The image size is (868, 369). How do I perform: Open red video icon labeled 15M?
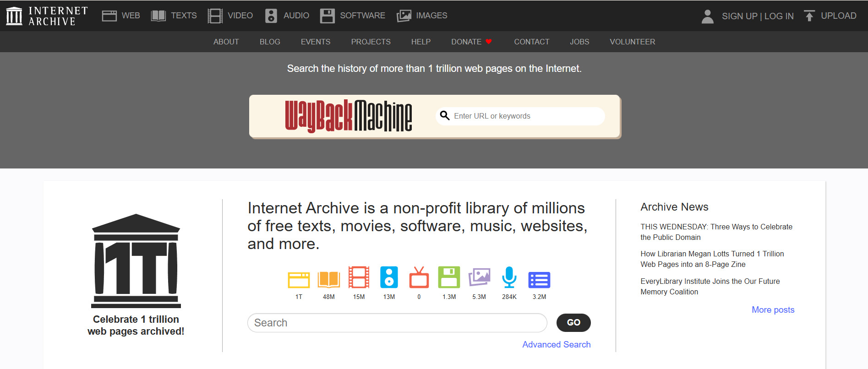[x=359, y=277]
